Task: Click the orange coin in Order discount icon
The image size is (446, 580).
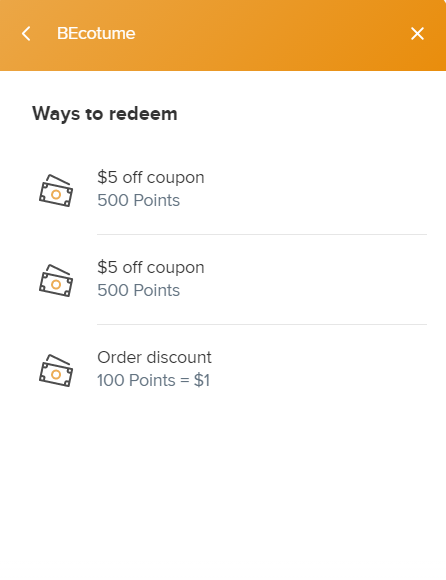Action: 56,374
